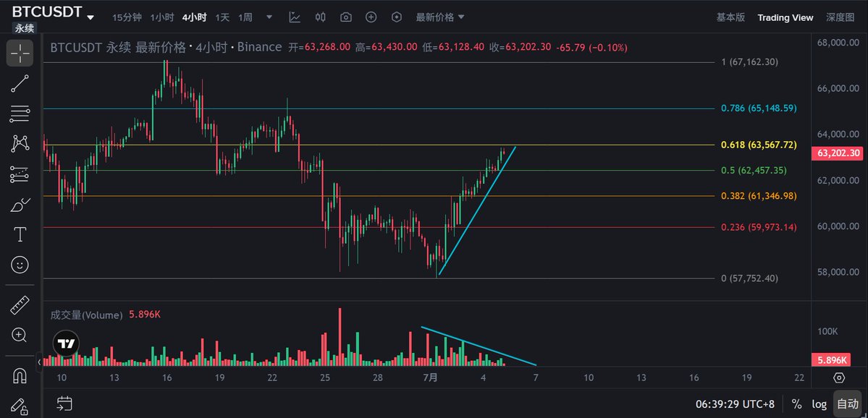The image size is (868, 418).
Task: Click the zoom-in magnifier tool
Action: [20, 335]
